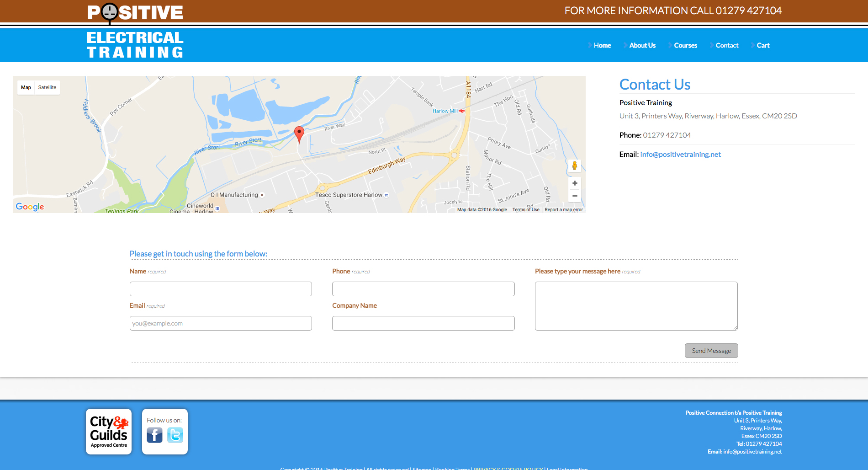The height and width of the screenshot is (470, 868).
Task: Click inside the message text area
Action: (636, 306)
